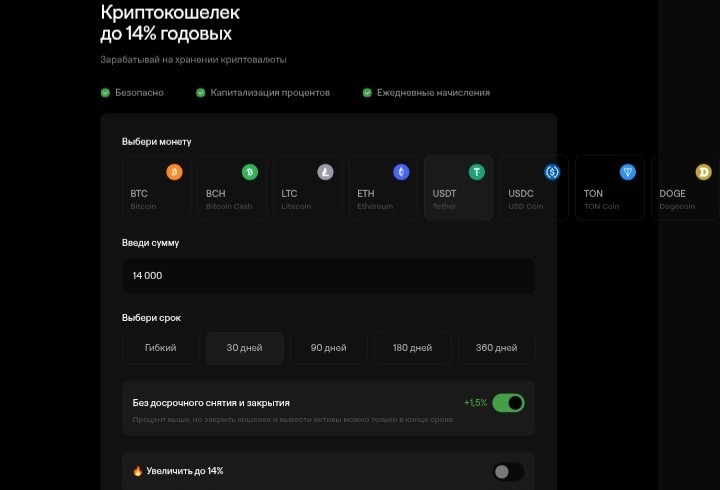Viewport: 720px width, 490px height.
Task: Select the BTC Bitcoin coin card
Action: (157, 188)
